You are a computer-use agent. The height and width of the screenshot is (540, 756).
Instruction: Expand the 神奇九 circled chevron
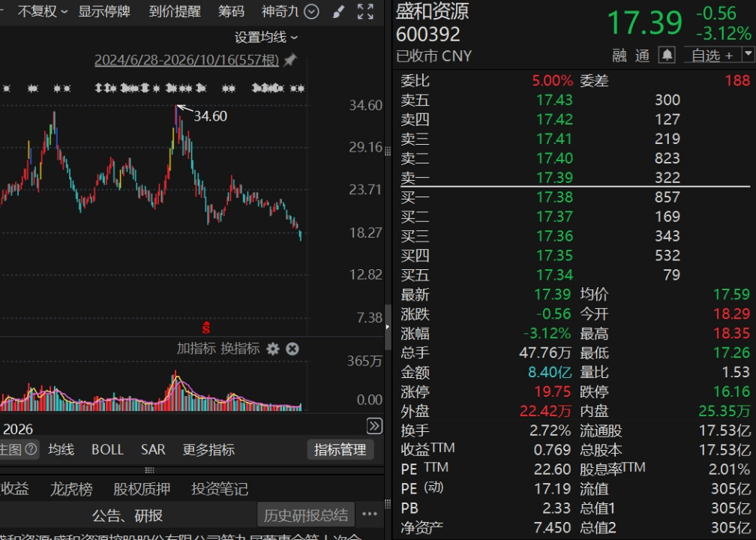pos(311,11)
